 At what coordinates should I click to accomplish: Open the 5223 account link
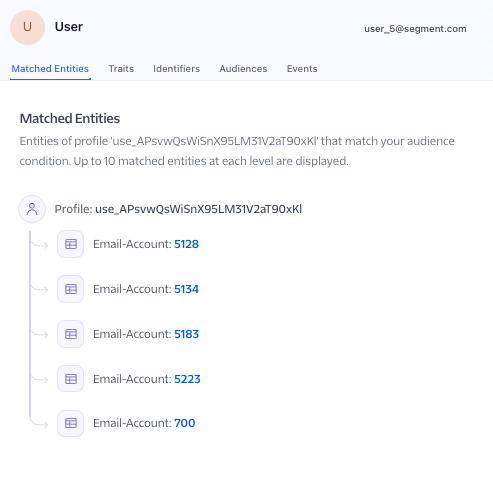click(x=187, y=379)
